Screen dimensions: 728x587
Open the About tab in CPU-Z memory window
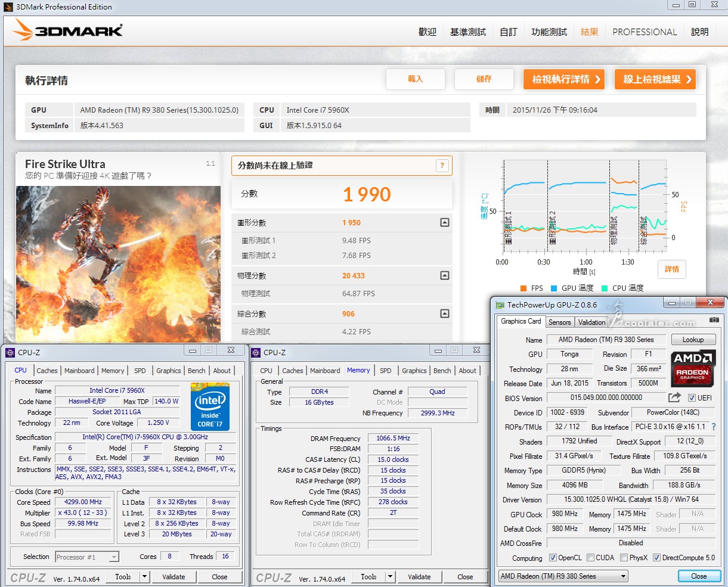click(467, 371)
